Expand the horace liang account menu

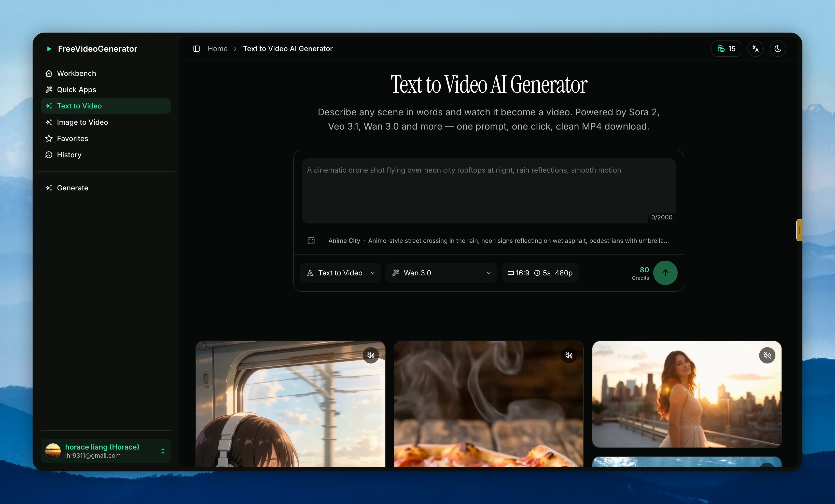pyautogui.click(x=106, y=451)
